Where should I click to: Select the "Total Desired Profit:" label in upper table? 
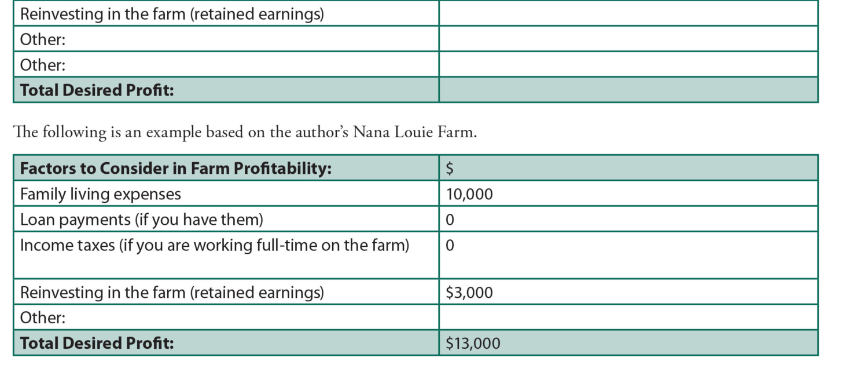pos(97,90)
